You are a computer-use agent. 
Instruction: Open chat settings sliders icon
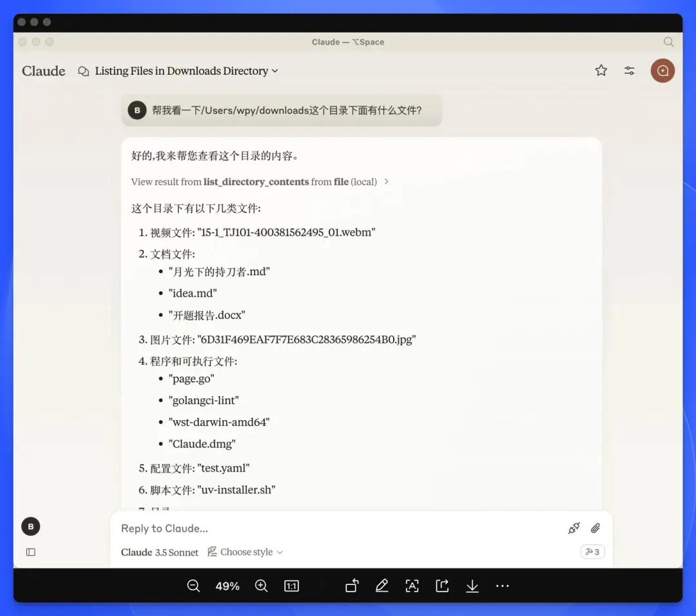tap(629, 71)
